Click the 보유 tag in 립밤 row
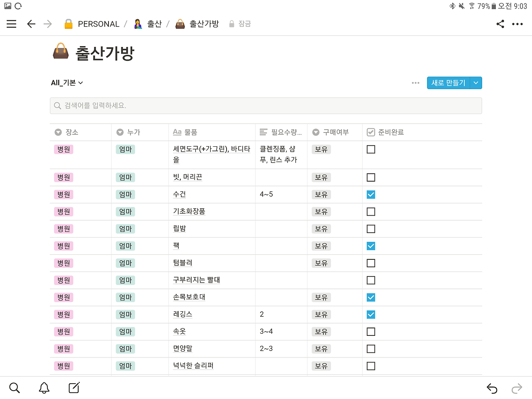Image resolution: width=532 pixels, height=399 pixels. point(321,229)
